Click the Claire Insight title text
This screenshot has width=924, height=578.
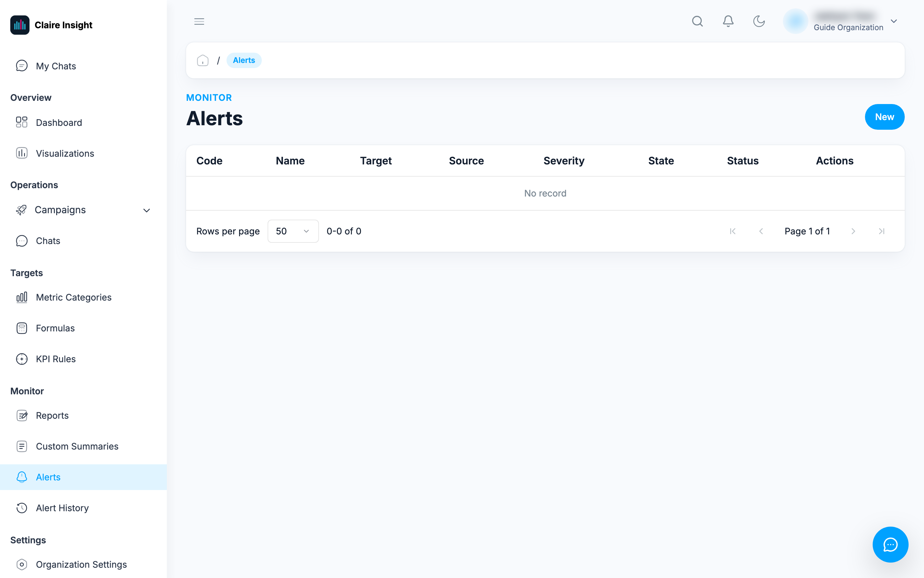click(64, 25)
